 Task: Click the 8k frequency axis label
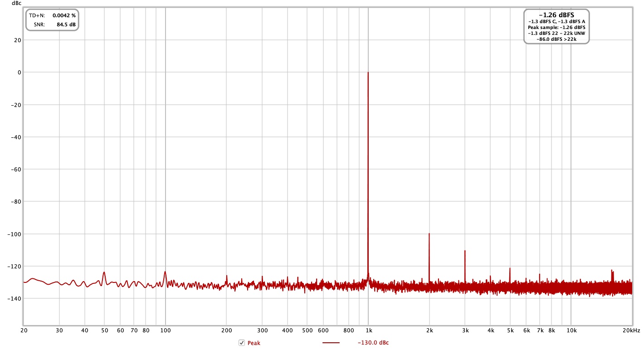click(552, 331)
